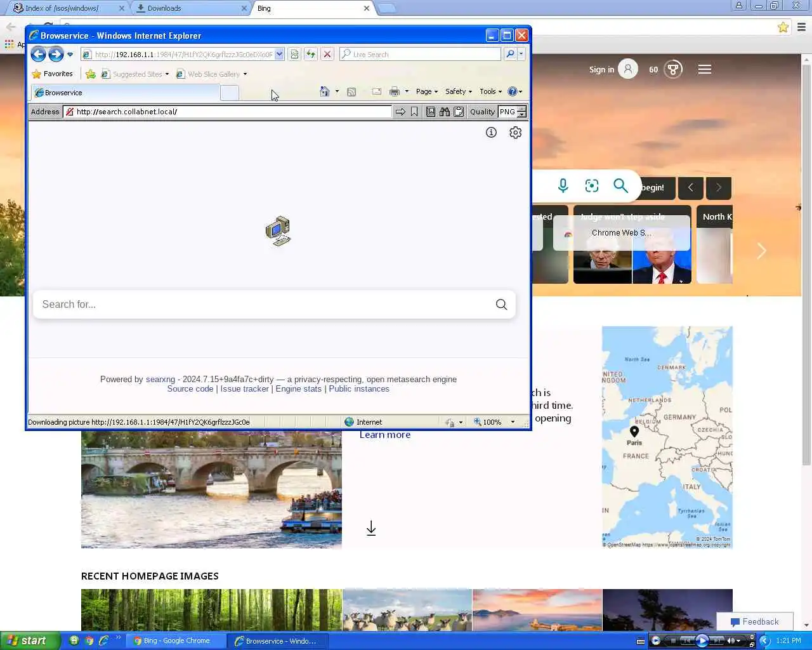This screenshot has height=650, width=812.
Task: Open the Page menu dropdown
Action: pyautogui.click(x=427, y=91)
